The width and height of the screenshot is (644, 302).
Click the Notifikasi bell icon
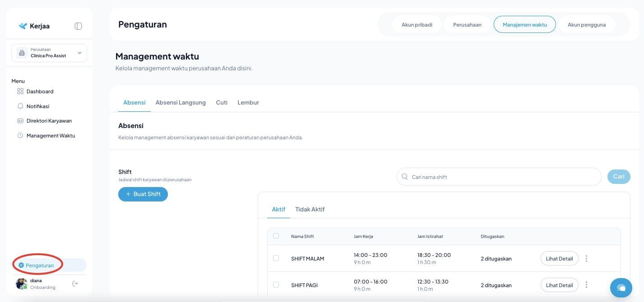point(20,106)
